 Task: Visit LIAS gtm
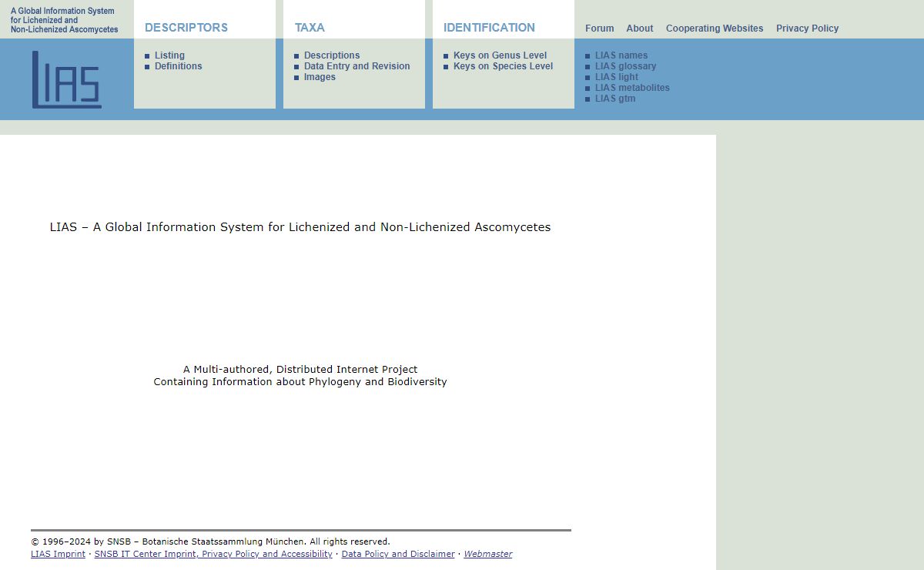pyautogui.click(x=615, y=99)
